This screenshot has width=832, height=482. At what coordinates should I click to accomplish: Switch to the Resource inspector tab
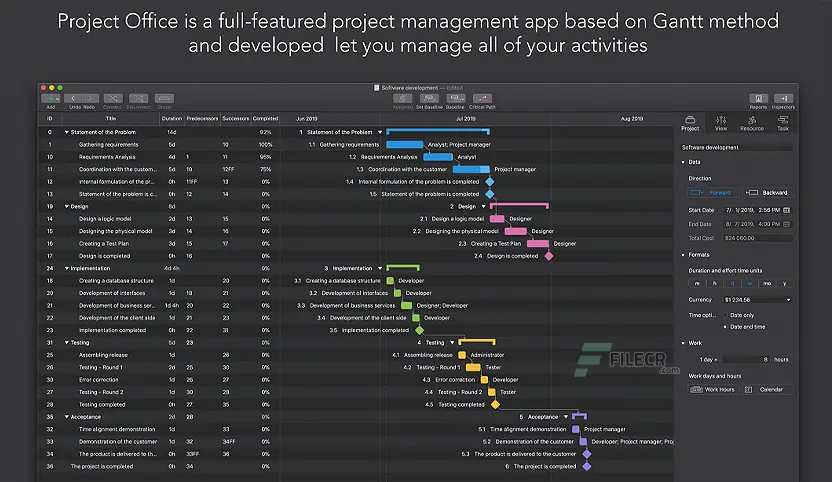pos(751,123)
